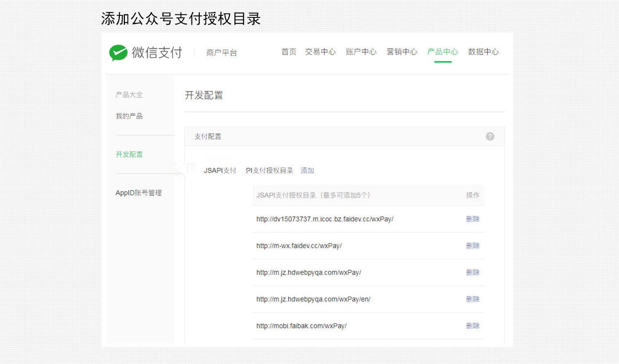Select the 产品中心 navigation tab
Image resolution: width=619 pixels, height=364 pixels.
coord(443,52)
